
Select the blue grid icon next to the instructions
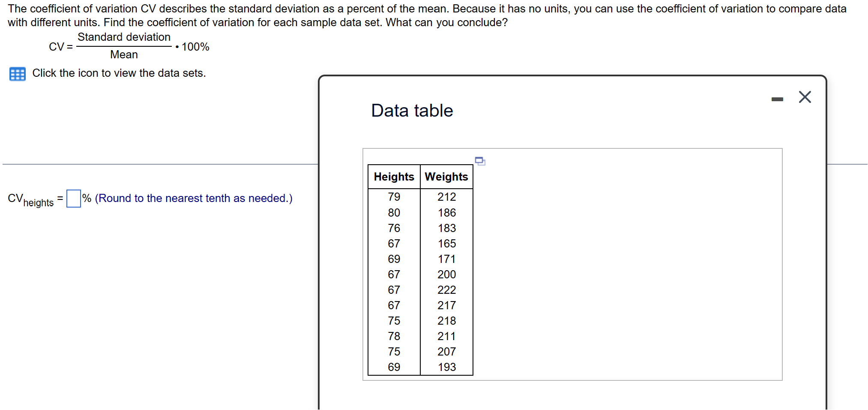tap(17, 74)
